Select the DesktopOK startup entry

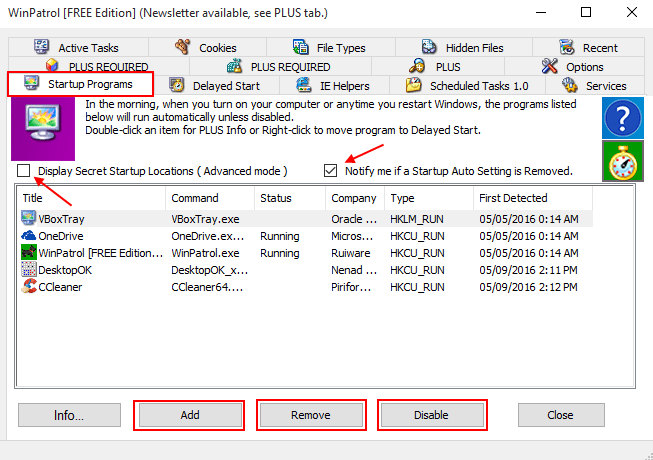pos(307,270)
